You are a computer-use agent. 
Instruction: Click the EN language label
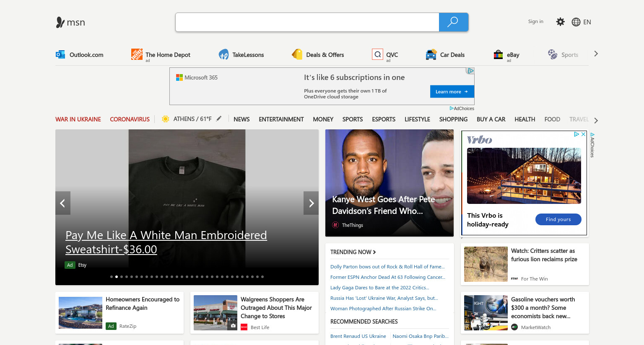pyautogui.click(x=587, y=22)
